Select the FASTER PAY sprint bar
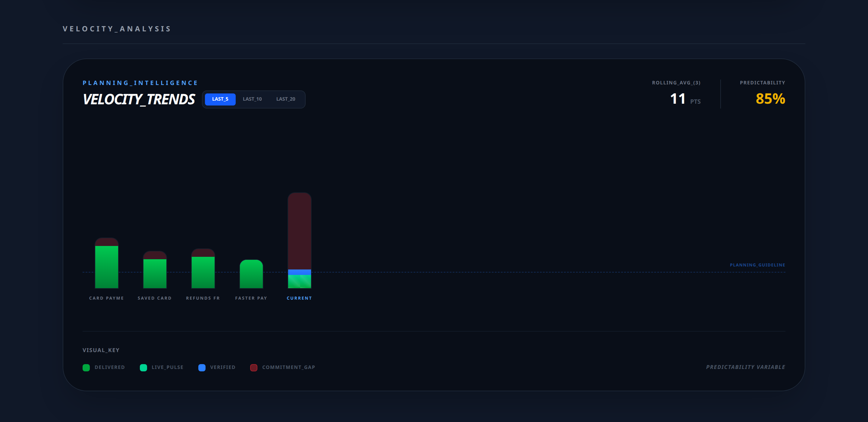Screen dimensions: 868x422 click(x=251, y=274)
